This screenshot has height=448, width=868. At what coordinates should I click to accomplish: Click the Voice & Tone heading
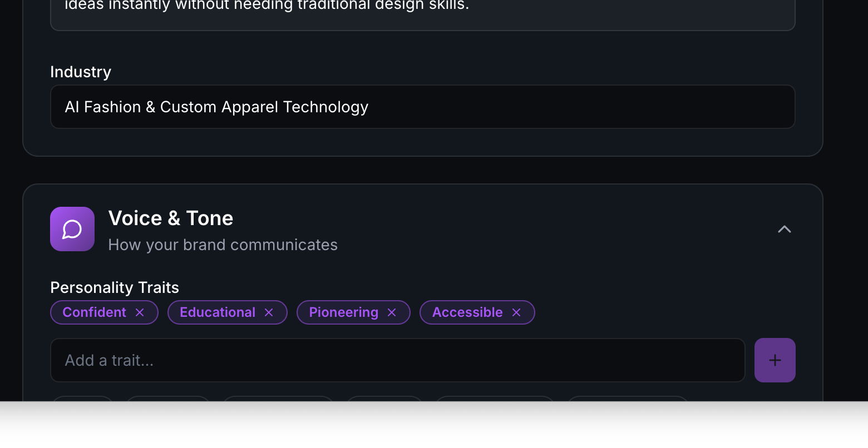pos(171,218)
